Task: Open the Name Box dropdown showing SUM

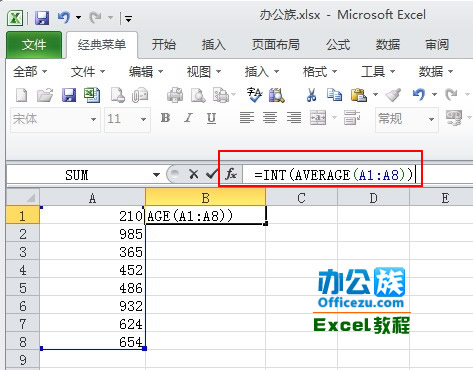Action: [x=156, y=175]
